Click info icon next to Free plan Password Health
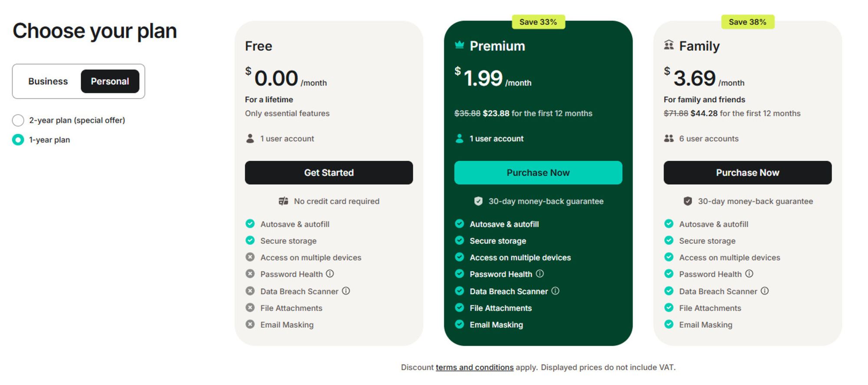The image size is (868, 385). [x=330, y=274]
